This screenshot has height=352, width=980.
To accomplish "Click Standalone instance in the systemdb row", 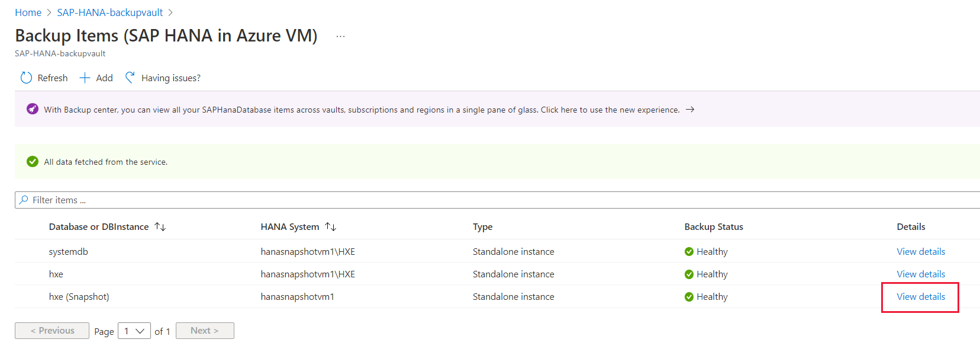I will 513,251.
